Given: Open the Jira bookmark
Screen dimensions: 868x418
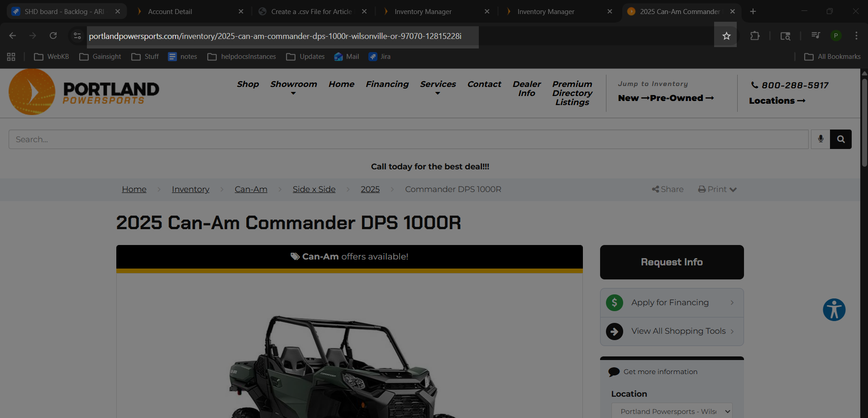Looking at the screenshot, I should (380, 57).
